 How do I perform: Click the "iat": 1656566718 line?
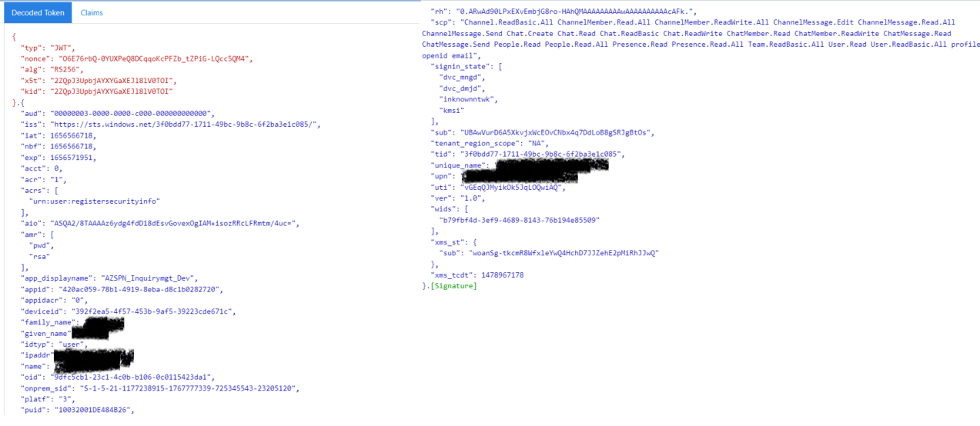[59, 135]
